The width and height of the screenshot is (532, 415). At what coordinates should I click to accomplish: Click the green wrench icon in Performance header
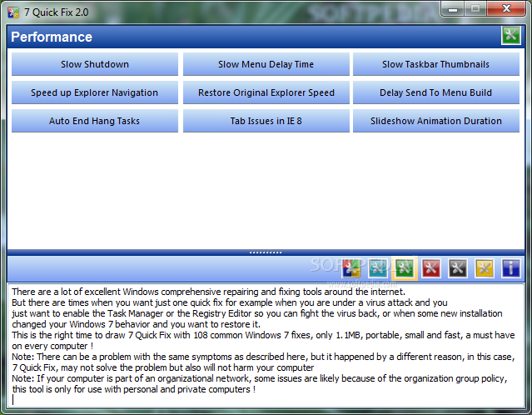[x=511, y=35]
